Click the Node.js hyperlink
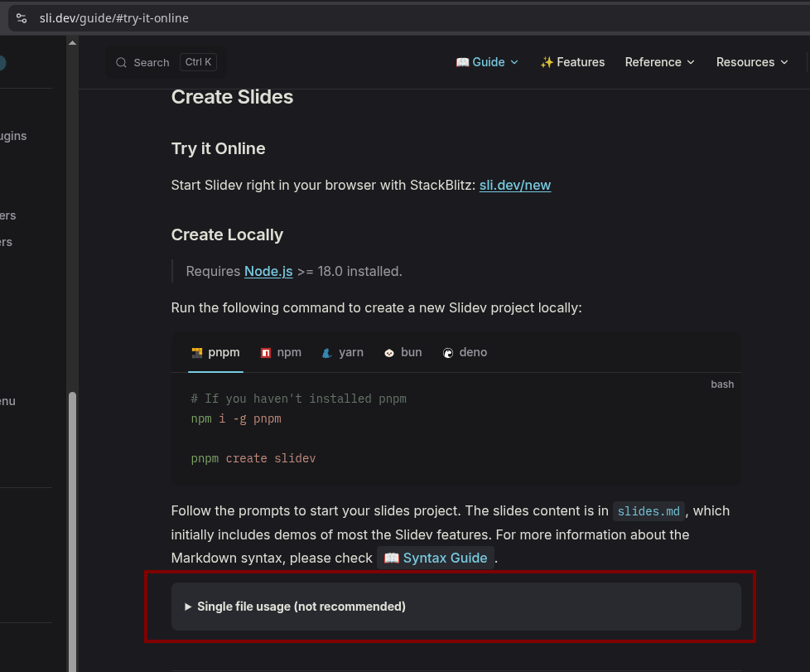Image resolution: width=810 pixels, height=672 pixels. coord(268,271)
